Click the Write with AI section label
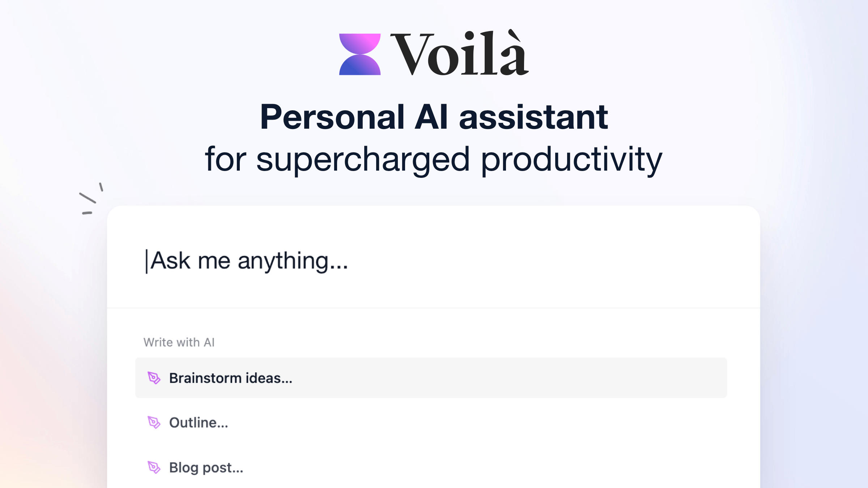 179,342
